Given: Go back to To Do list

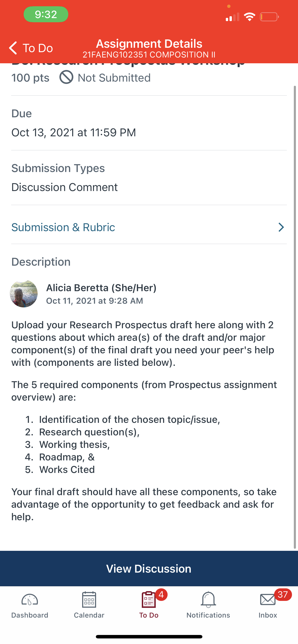Looking at the screenshot, I should [31, 48].
